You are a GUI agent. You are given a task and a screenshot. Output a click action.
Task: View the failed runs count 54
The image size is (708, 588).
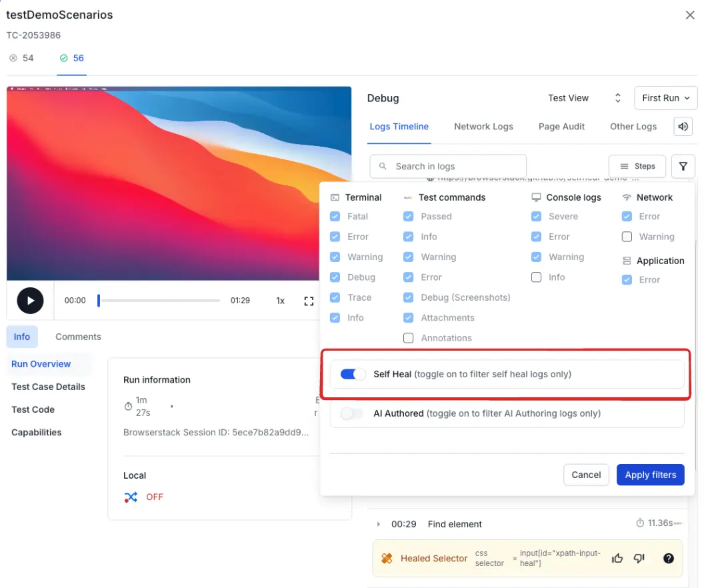pyautogui.click(x=22, y=58)
